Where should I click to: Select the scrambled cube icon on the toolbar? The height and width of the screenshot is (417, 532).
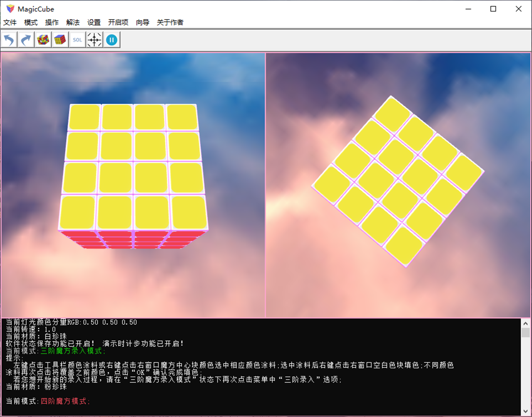tap(43, 39)
